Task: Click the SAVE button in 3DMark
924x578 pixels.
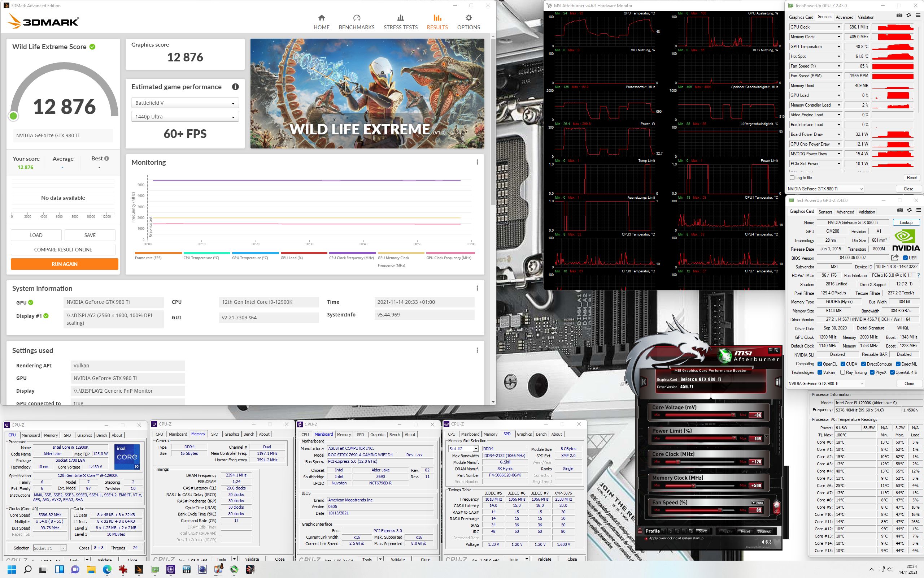Action: click(x=90, y=235)
